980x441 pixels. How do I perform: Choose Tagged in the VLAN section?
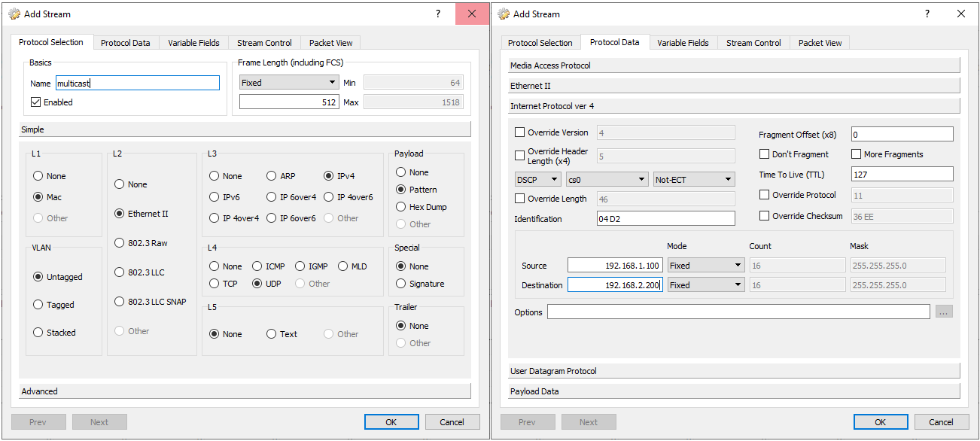coord(38,304)
